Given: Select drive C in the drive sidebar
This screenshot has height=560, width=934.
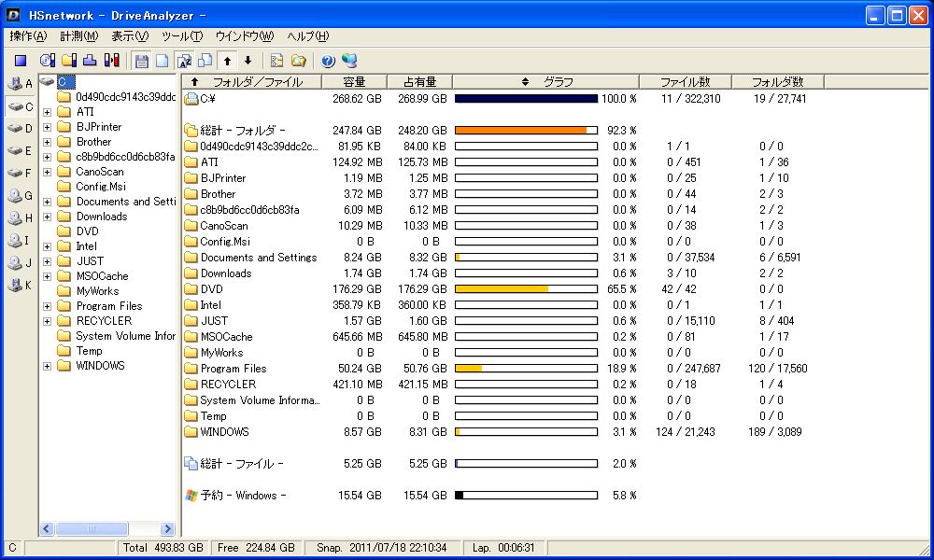Looking at the screenshot, I should 20,105.
